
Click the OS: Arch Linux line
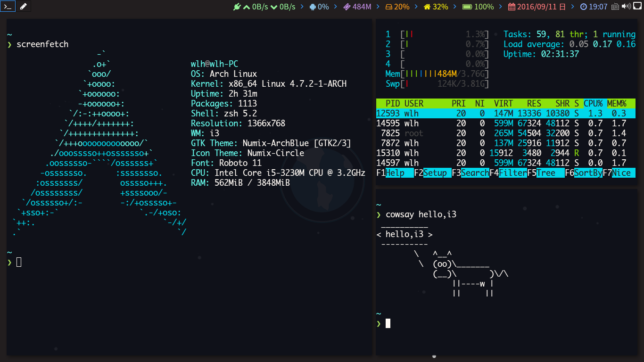click(224, 74)
